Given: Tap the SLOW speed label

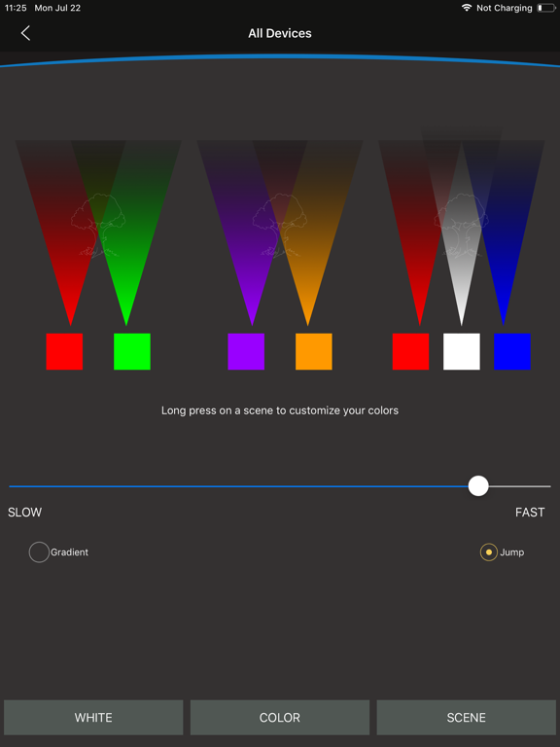Looking at the screenshot, I should pyautogui.click(x=24, y=513).
